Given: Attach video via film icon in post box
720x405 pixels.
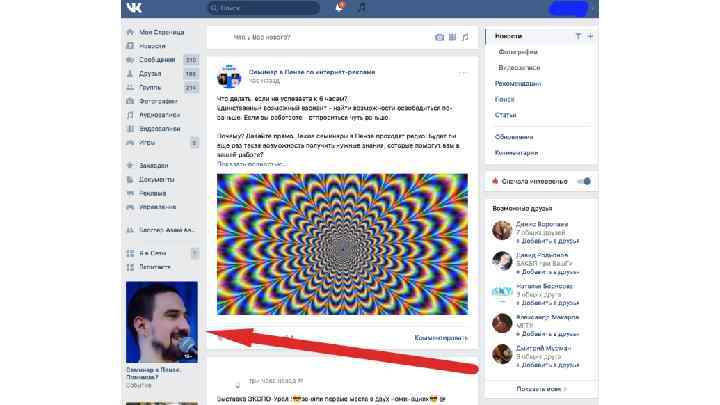Looking at the screenshot, I should tap(453, 37).
